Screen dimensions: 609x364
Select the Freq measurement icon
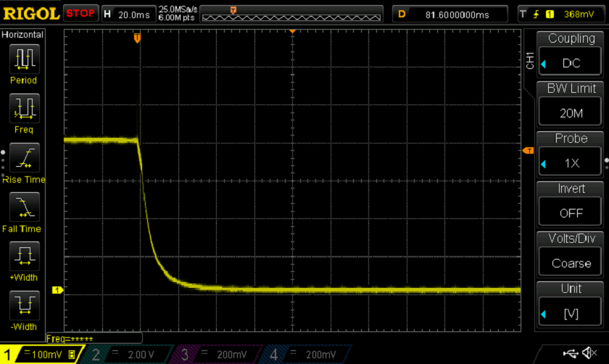(23, 108)
